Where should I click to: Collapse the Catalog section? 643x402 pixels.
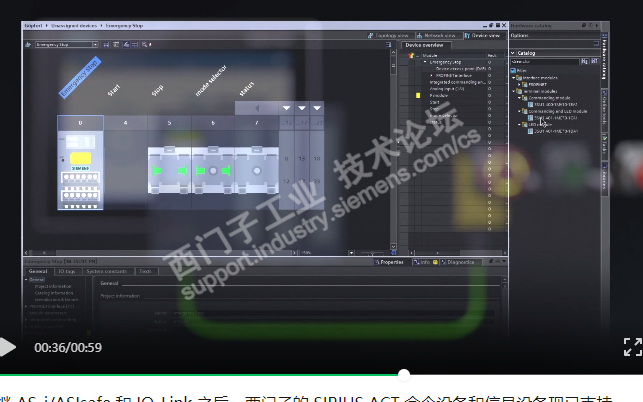click(x=513, y=53)
